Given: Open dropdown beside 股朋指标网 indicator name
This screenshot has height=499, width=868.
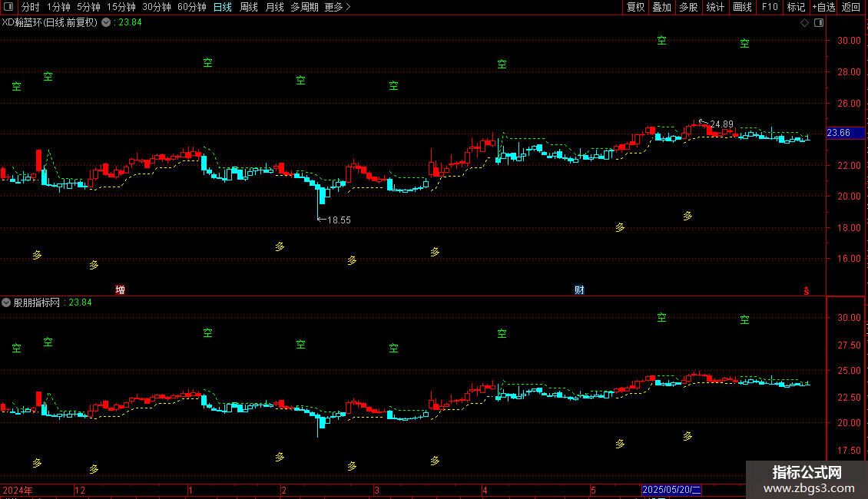Looking at the screenshot, I should tap(6, 302).
